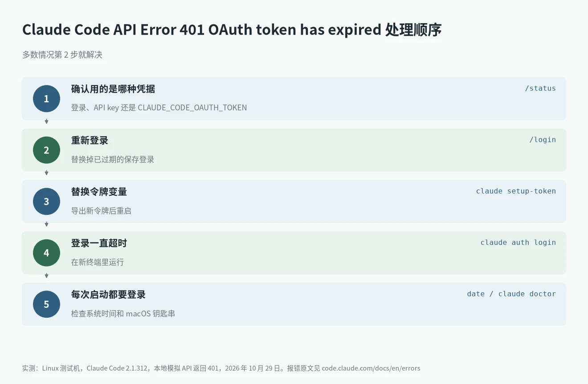The image size is (588, 384).
Task: Click the green step 4 number circle
Action: [46, 253]
